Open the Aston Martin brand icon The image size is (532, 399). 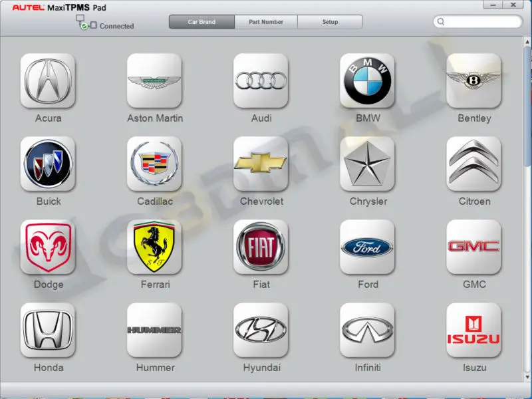click(x=154, y=80)
